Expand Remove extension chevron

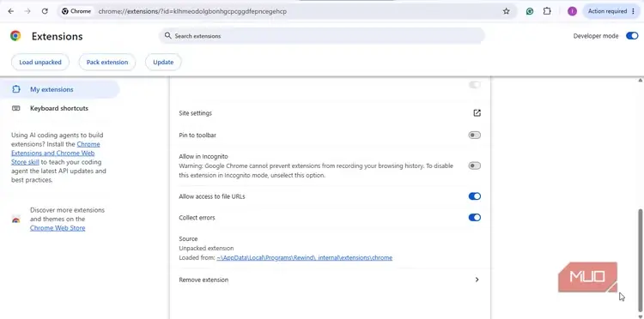click(x=477, y=280)
